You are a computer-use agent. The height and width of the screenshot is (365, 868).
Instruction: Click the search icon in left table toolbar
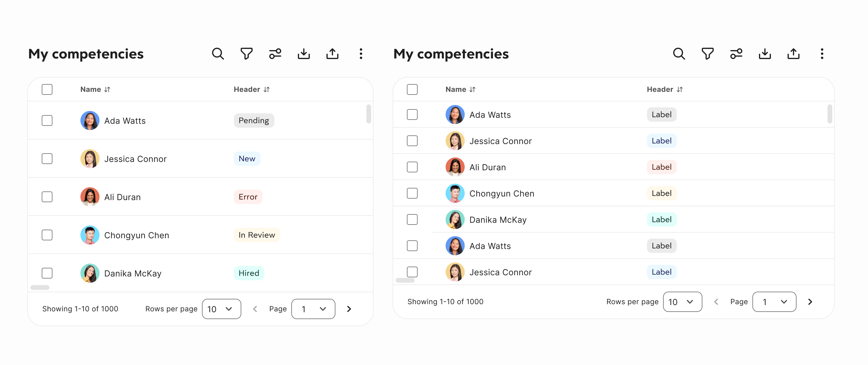coord(218,54)
